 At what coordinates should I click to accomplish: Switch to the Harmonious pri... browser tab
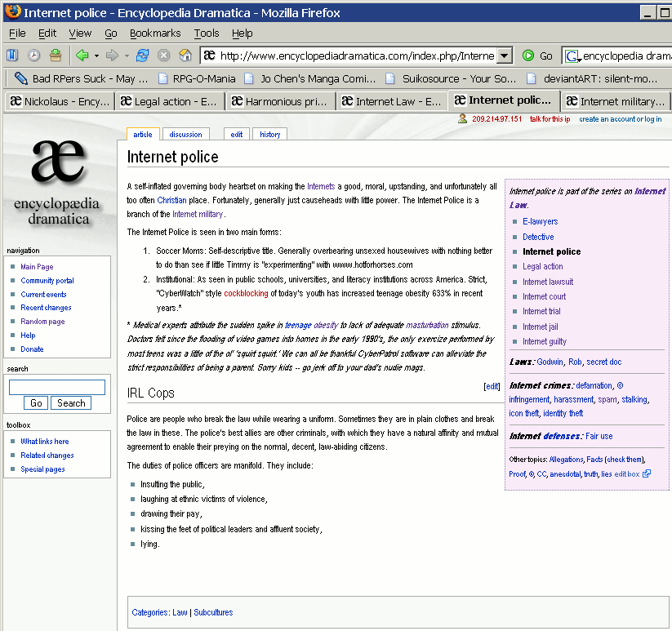tap(281, 101)
